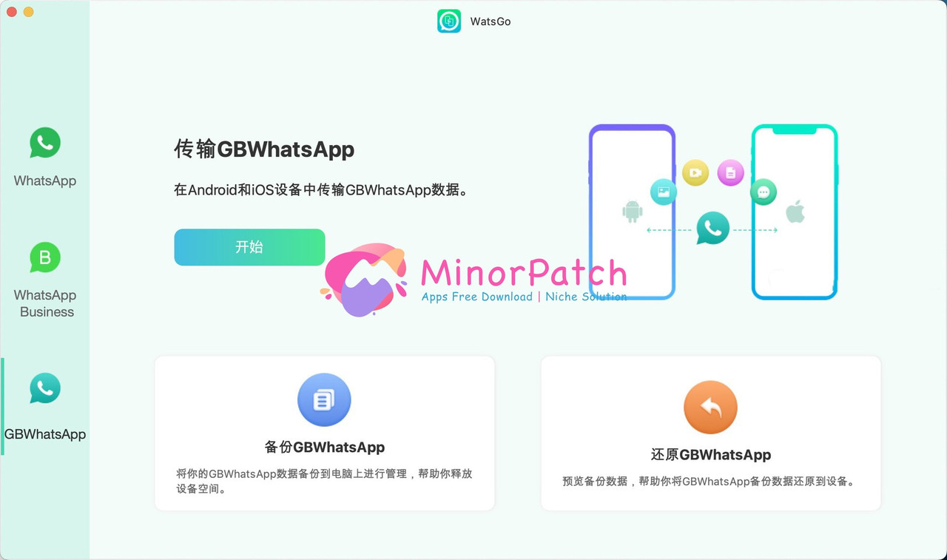The height and width of the screenshot is (560, 947).
Task: Click the yellow video bubble icon
Action: click(x=695, y=172)
